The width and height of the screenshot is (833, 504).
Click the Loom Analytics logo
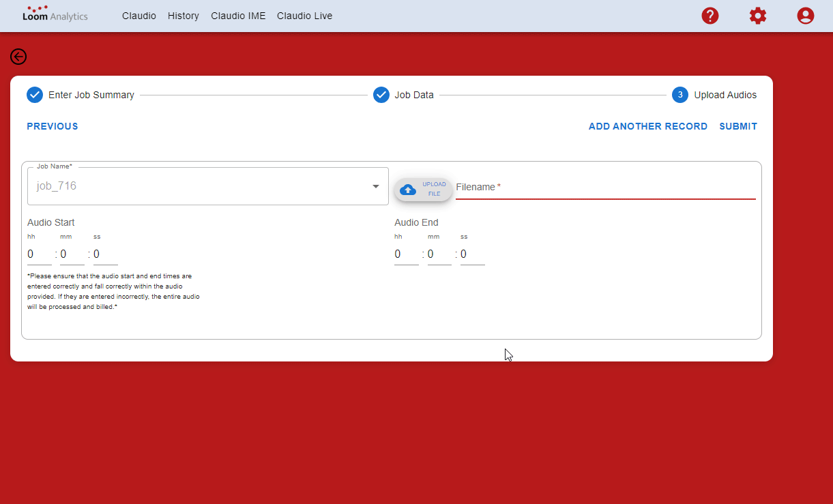pyautogui.click(x=55, y=14)
